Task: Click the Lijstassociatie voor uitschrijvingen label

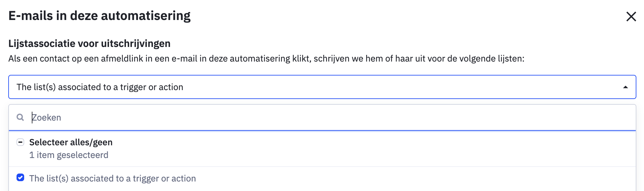Action: click(x=89, y=43)
